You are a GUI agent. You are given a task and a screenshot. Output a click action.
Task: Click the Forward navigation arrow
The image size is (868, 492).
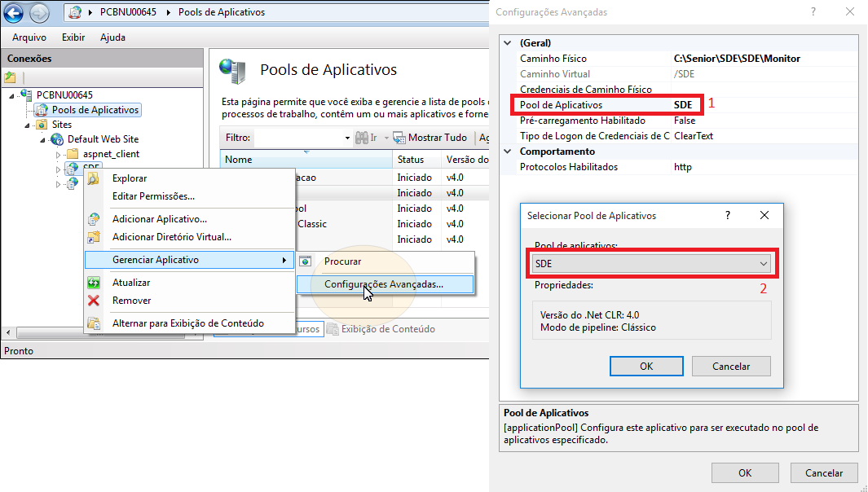[x=39, y=12]
